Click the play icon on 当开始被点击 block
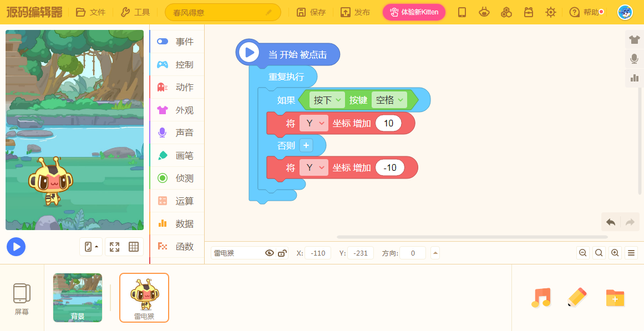644x331 pixels. pyautogui.click(x=249, y=53)
